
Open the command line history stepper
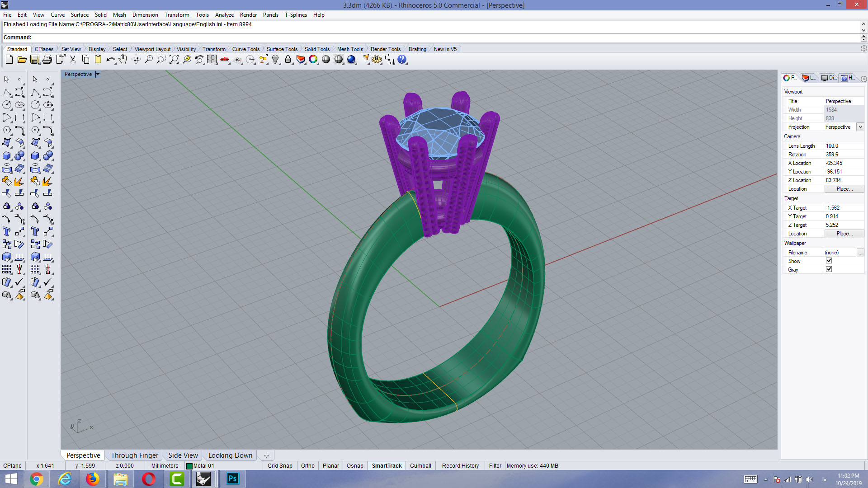click(863, 38)
